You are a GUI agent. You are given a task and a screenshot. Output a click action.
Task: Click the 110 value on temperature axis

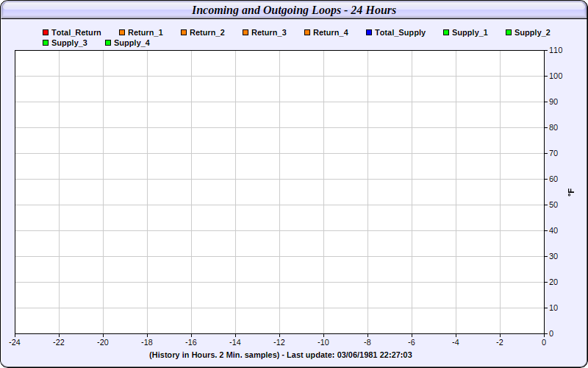coord(555,51)
